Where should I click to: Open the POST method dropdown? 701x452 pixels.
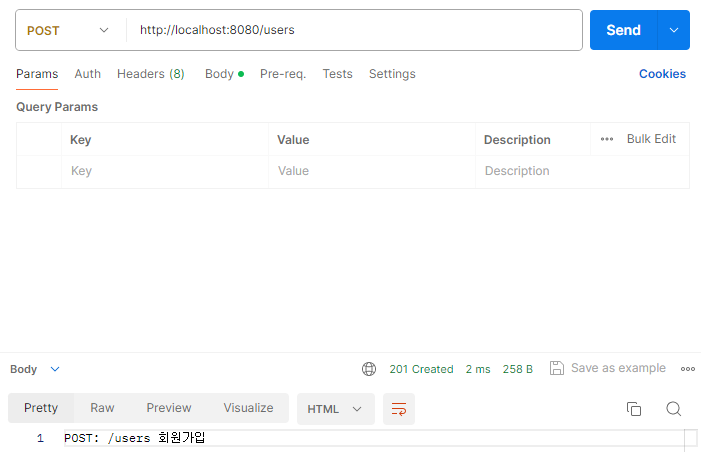click(x=68, y=30)
